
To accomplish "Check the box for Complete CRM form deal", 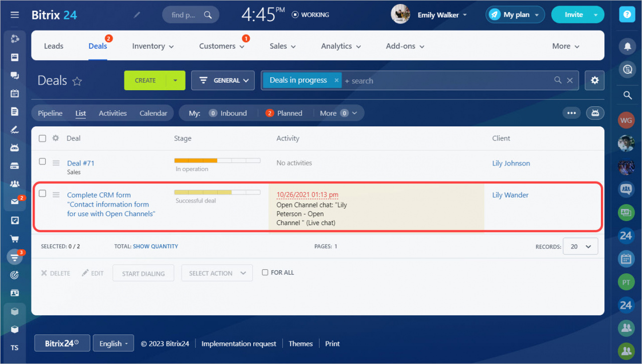I will tap(43, 194).
